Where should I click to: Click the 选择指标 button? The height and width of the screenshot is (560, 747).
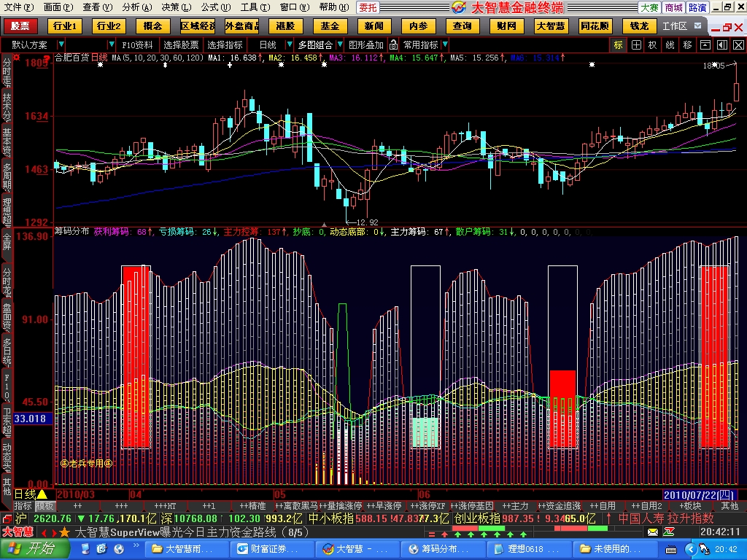click(x=225, y=45)
